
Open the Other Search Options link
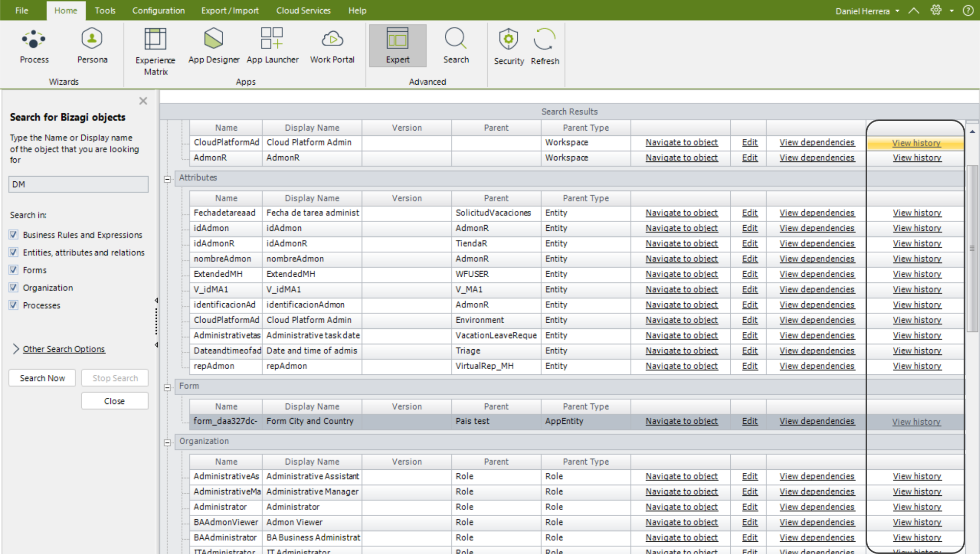(64, 349)
